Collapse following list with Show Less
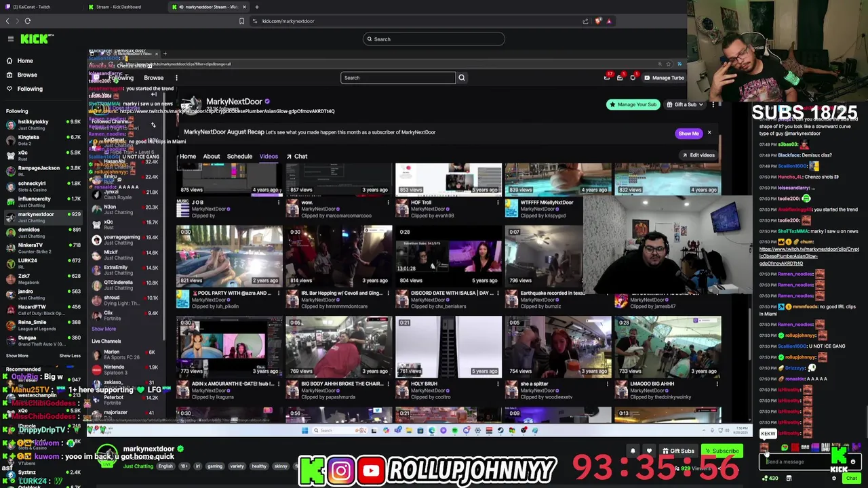The width and height of the screenshot is (868, 488). coord(70,356)
